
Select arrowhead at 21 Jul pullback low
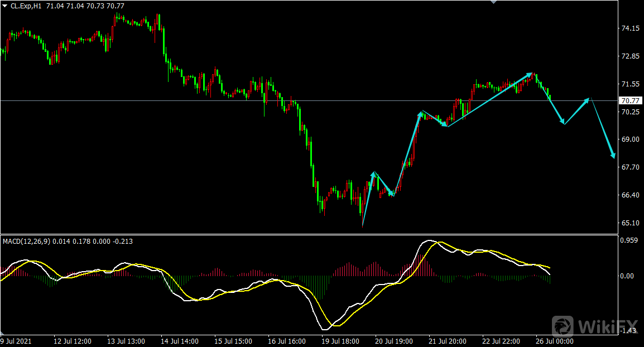tap(444, 124)
